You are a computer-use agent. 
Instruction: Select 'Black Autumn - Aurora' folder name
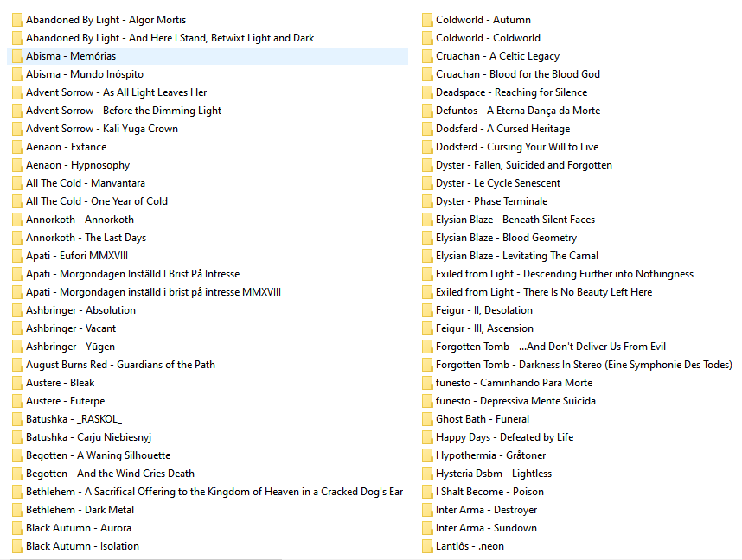(x=79, y=528)
